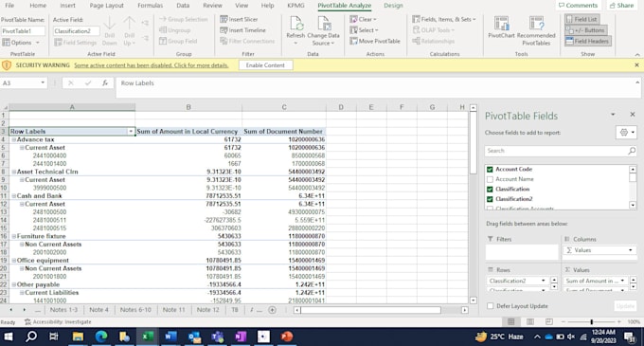This screenshot has height=346, width=644.
Task: Click Insert Slicer
Action: coord(239,19)
